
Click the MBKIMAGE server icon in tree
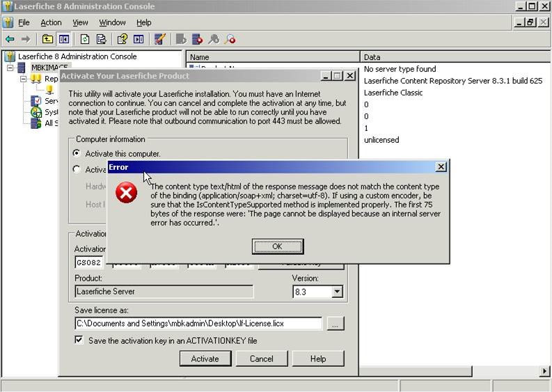tap(22, 68)
